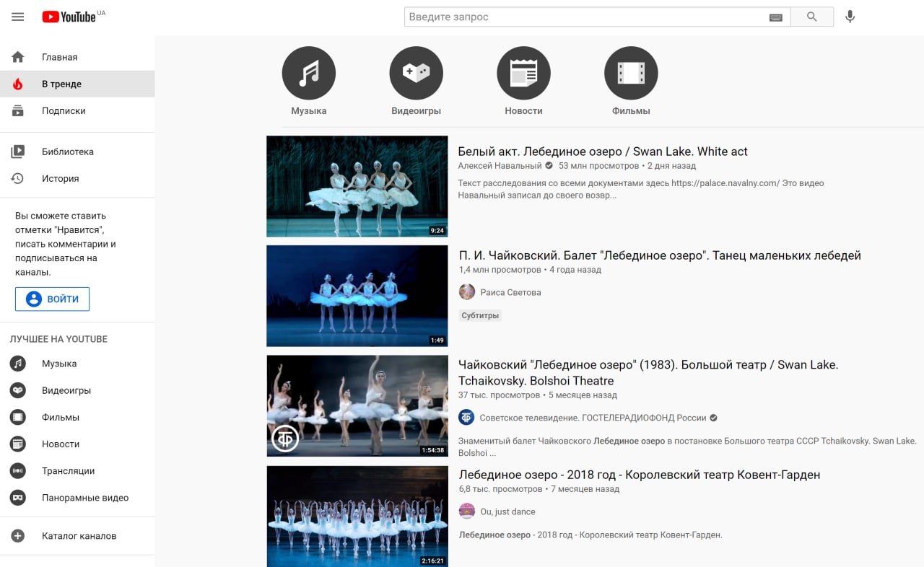This screenshot has width=924, height=567.
Task: Open the round Видеоигры category circle
Action: (x=417, y=73)
